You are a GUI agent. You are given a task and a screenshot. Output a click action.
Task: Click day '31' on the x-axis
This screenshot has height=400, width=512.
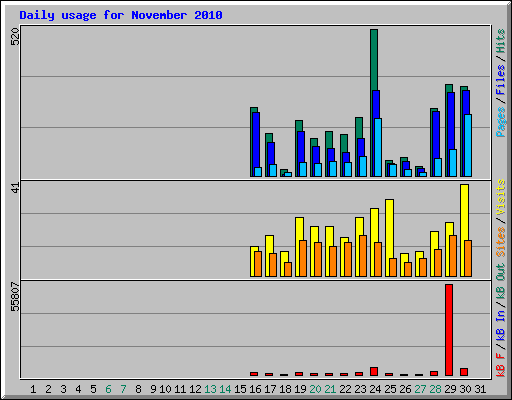pos(480,389)
